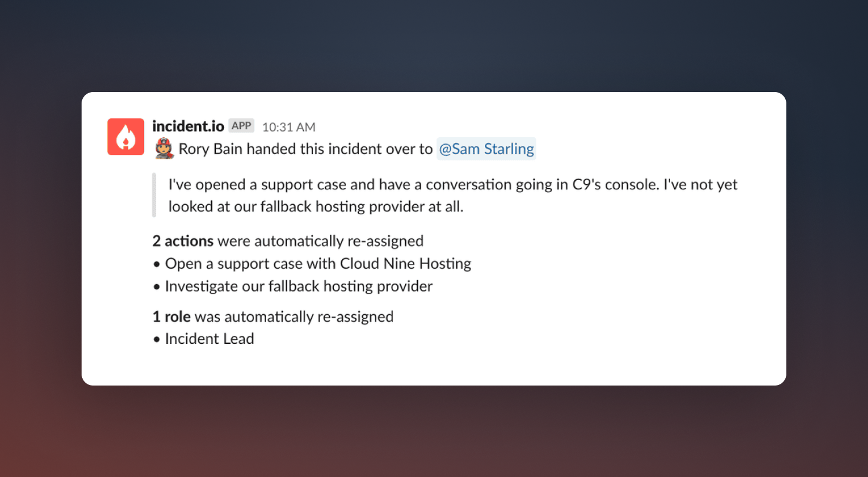Click the gray quote bar beside the note
868x477 pixels.
[155, 195]
